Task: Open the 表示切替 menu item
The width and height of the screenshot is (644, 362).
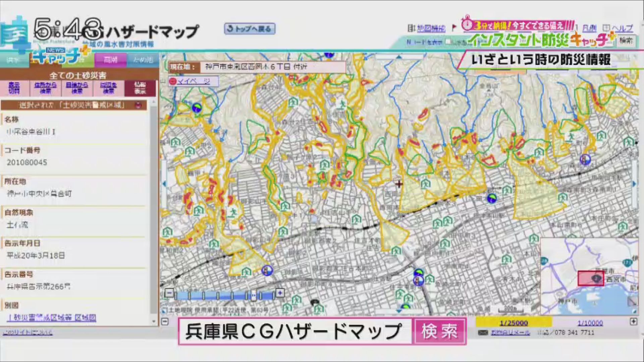Action: pos(14,88)
